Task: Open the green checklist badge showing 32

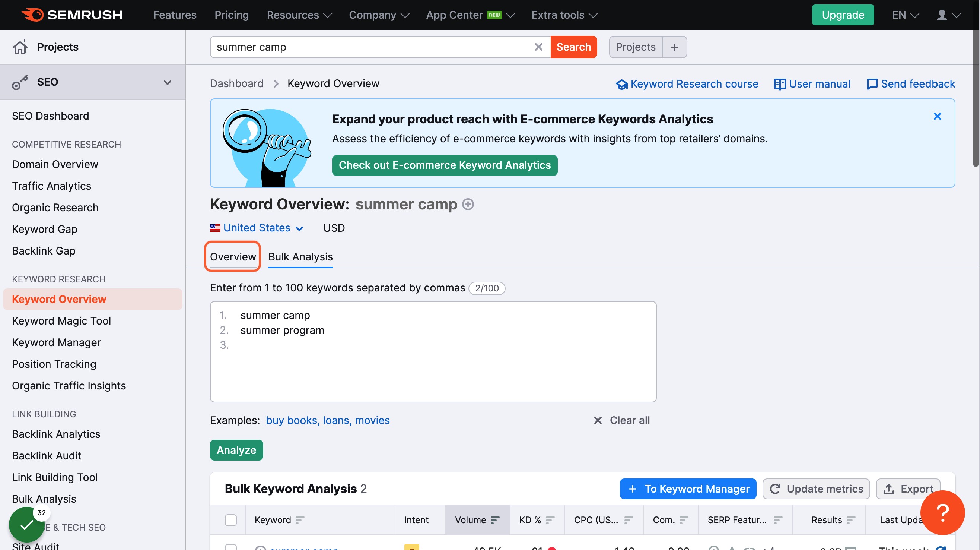Action: 27,525
